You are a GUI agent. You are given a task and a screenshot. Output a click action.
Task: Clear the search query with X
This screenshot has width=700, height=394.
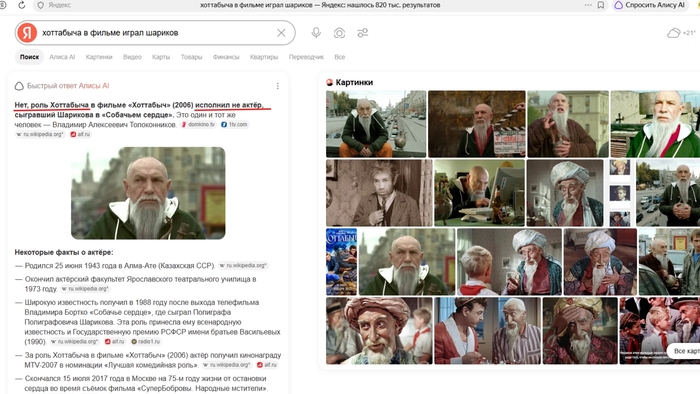tap(281, 33)
